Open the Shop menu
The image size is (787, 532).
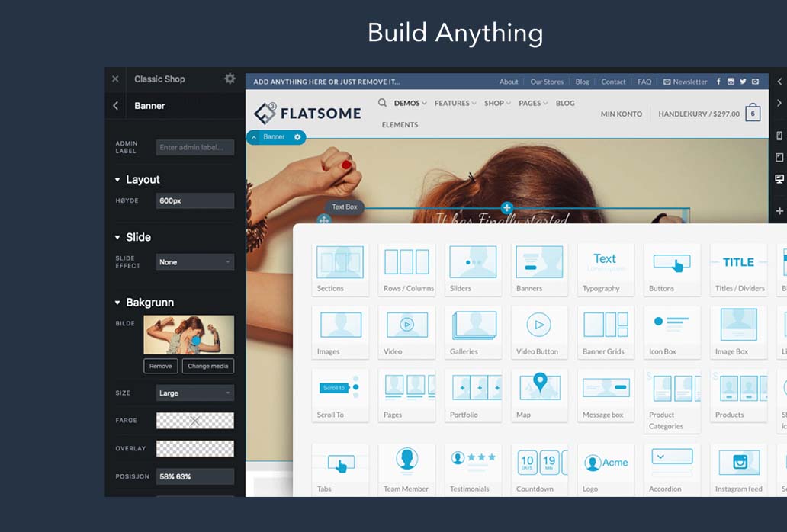pyautogui.click(x=497, y=103)
